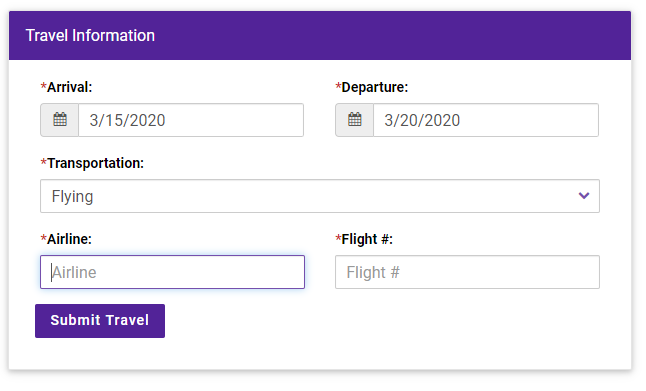Click the red asterisk beside Arrival
The height and width of the screenshot is (391, 646).
click(43, 86)
